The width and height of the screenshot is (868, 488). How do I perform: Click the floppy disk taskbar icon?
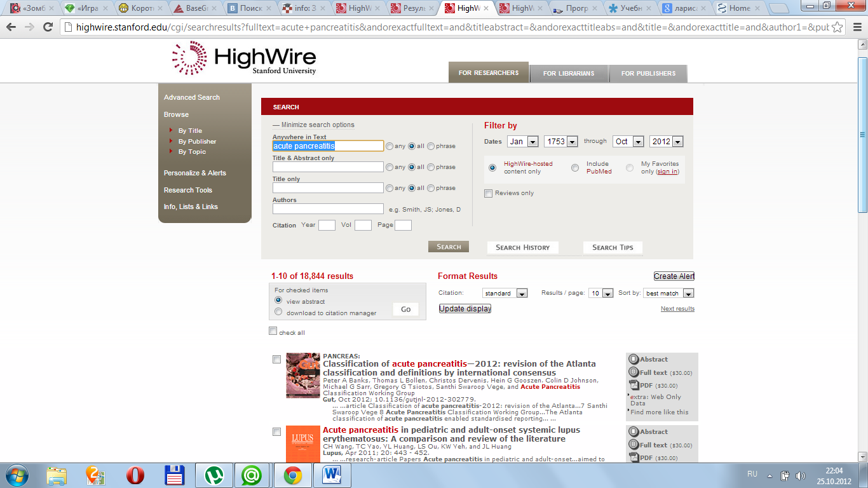(174, 475)
